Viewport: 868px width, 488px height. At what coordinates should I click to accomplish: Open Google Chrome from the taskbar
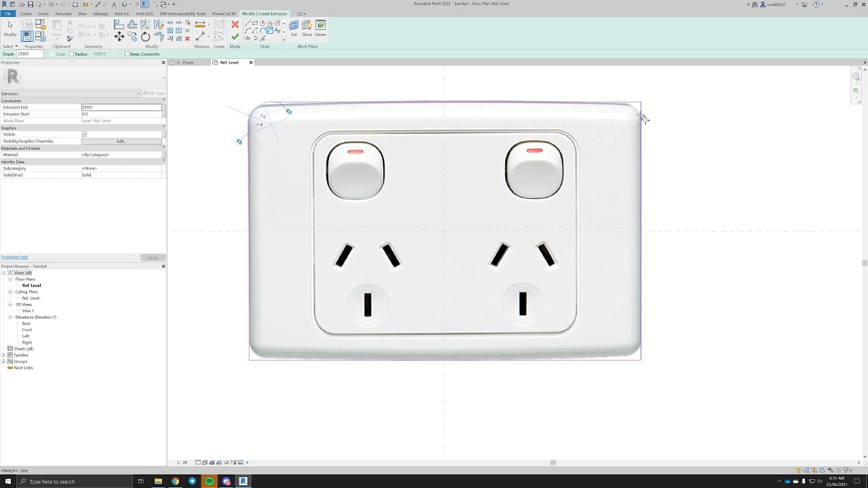(175, 481)
